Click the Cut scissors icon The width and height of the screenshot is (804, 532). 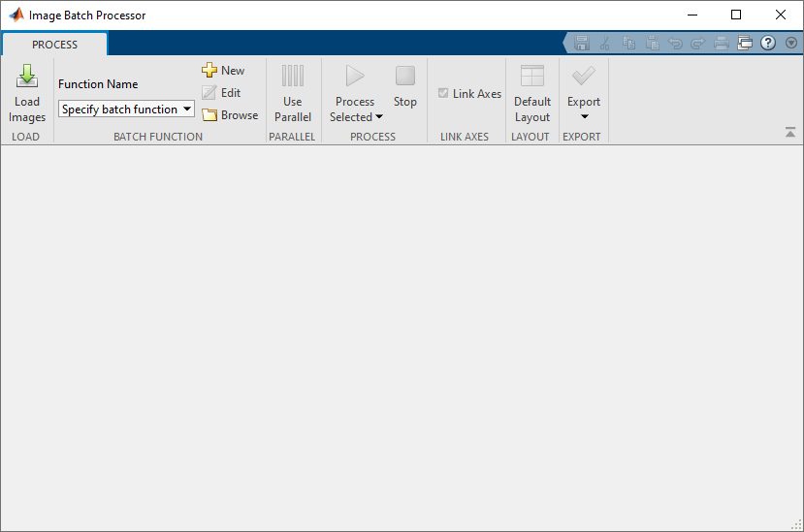[605, 43]
